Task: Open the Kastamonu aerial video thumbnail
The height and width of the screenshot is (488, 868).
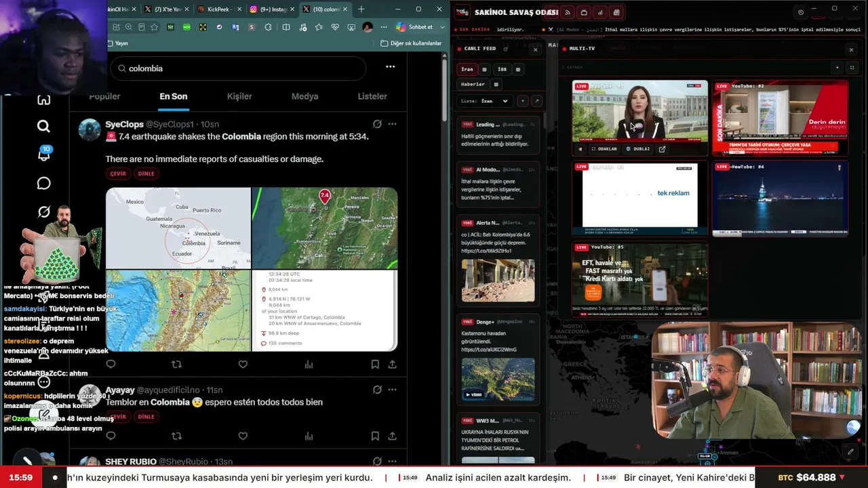Action: pos(498,379)
